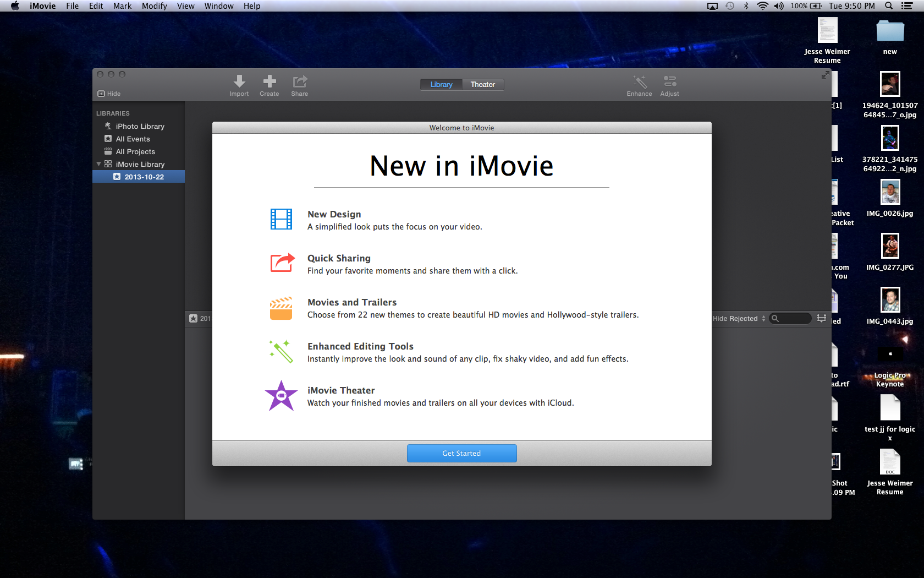Viewport: 924px width, 578px height.
Task: Open the Share toolbar icon
Action: (300, 81)
